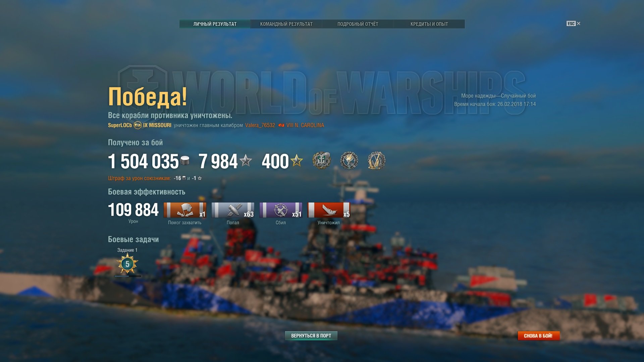This screenshot has height=362, width=644.
Task: Open the Подробный отчёт tab
Action: click(358, 24)
